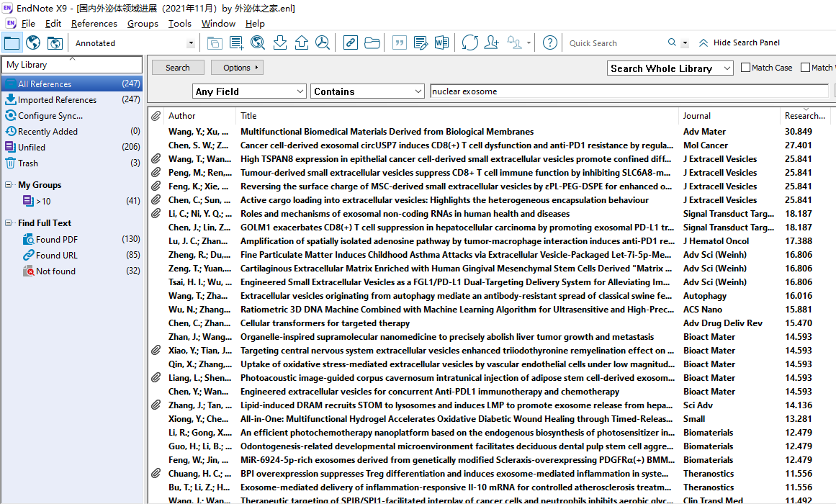This screenshot has width=836, height=504.
Task: Click the Share Library person-plus icon
Action: [492, 42]
